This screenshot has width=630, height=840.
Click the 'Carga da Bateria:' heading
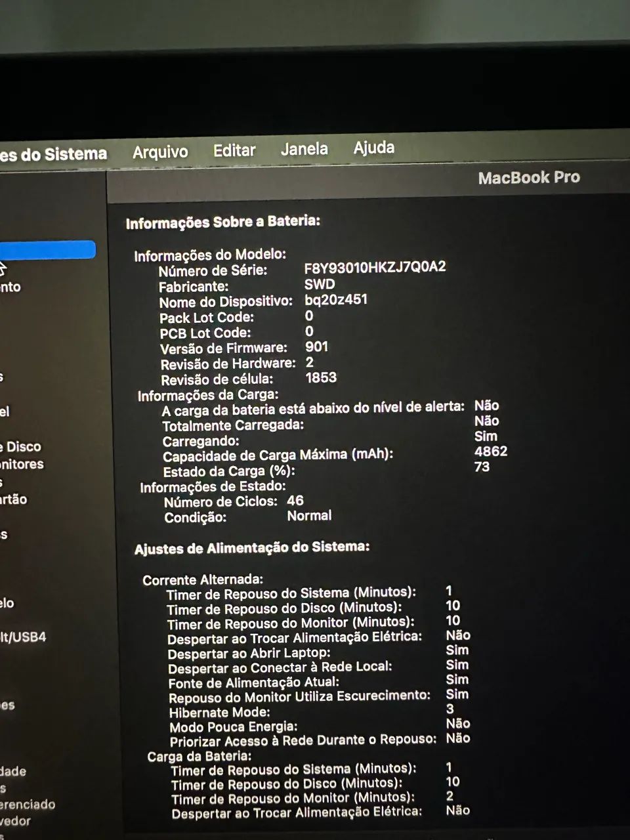tap(199, 756)
